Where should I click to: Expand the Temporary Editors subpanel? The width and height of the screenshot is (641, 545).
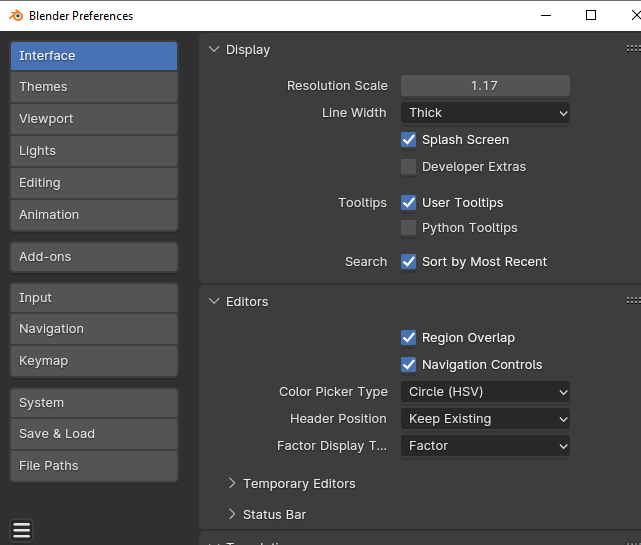(232, 483)
